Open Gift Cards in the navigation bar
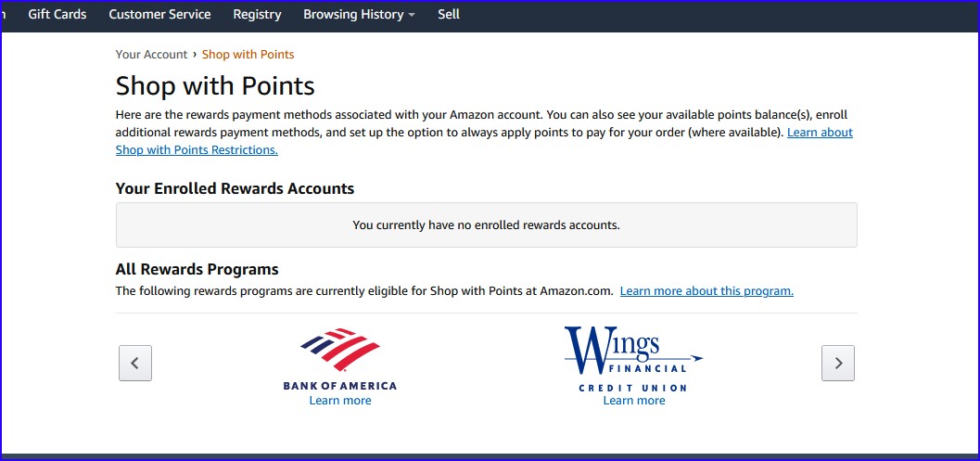 point(57,14)
